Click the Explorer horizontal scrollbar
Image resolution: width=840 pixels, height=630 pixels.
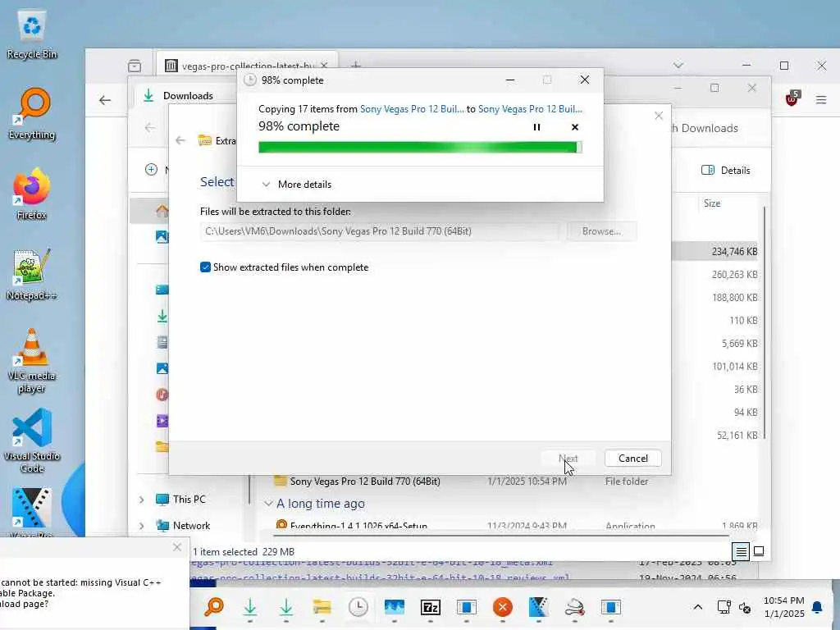point(501,535)
